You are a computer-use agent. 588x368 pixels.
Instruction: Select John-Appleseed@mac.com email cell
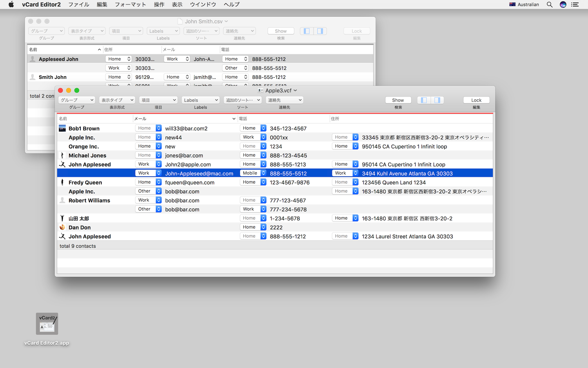click(199, 173)
